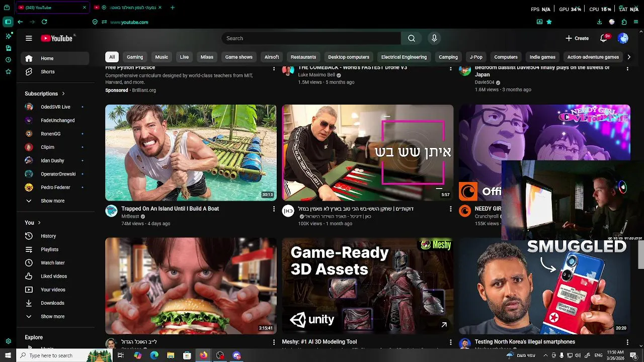Select the Music filter chip
This screenshot has height=362, width=644.
point(162,57)
